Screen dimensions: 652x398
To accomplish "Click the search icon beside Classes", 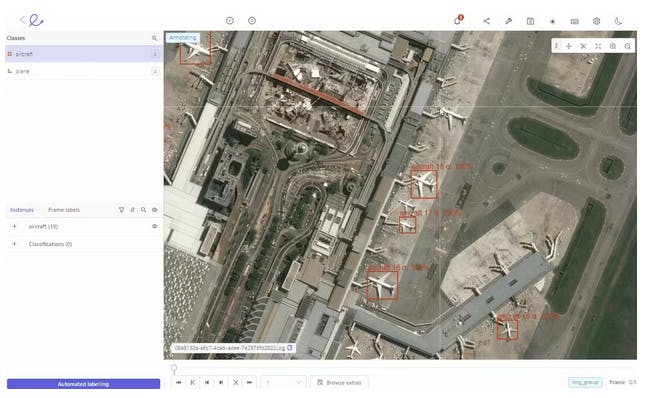I will [154, 38].
